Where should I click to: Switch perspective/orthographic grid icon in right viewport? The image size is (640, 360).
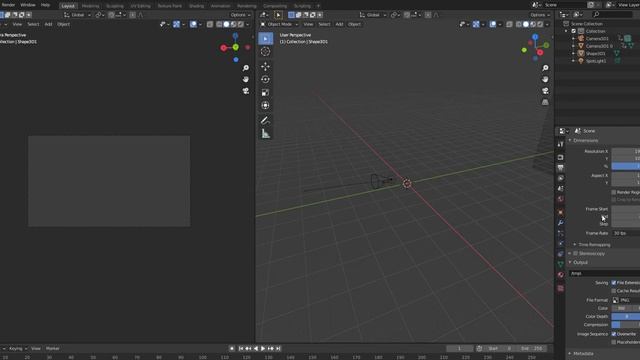coord(545,102)
